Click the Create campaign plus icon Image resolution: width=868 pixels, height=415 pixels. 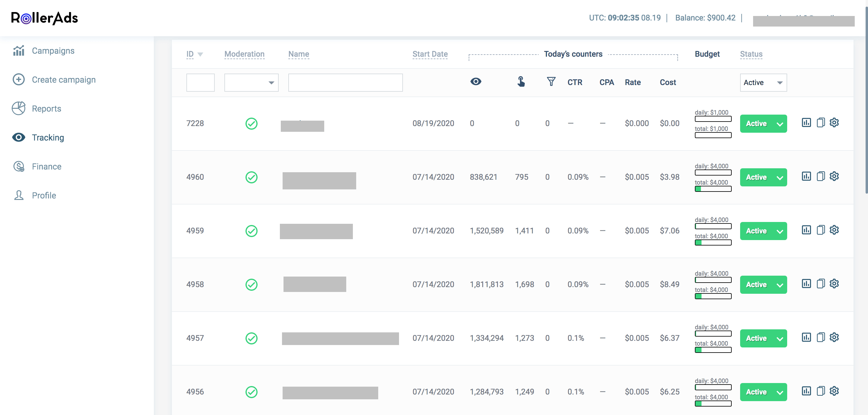pos(18,80)
